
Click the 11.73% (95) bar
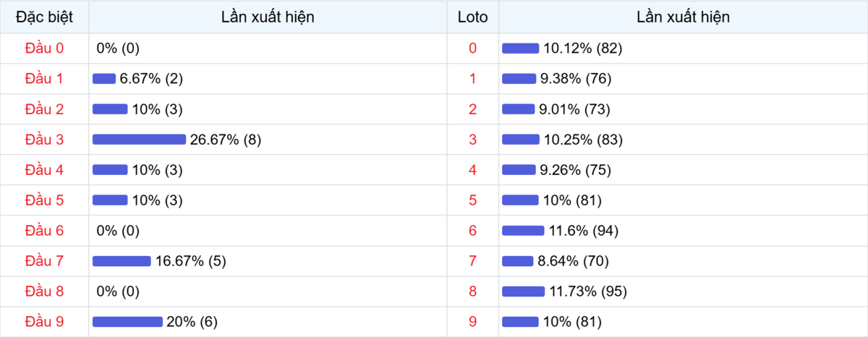point(523,291)
